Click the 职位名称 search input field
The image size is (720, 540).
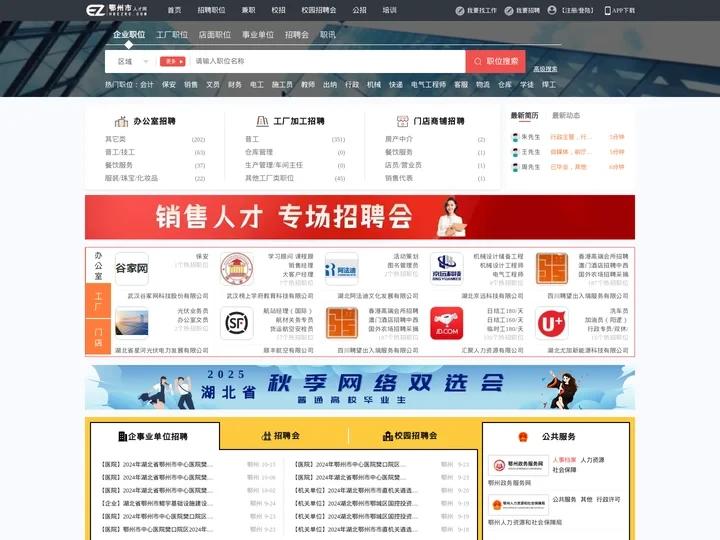pyautogui.click(x=329, y=61)
